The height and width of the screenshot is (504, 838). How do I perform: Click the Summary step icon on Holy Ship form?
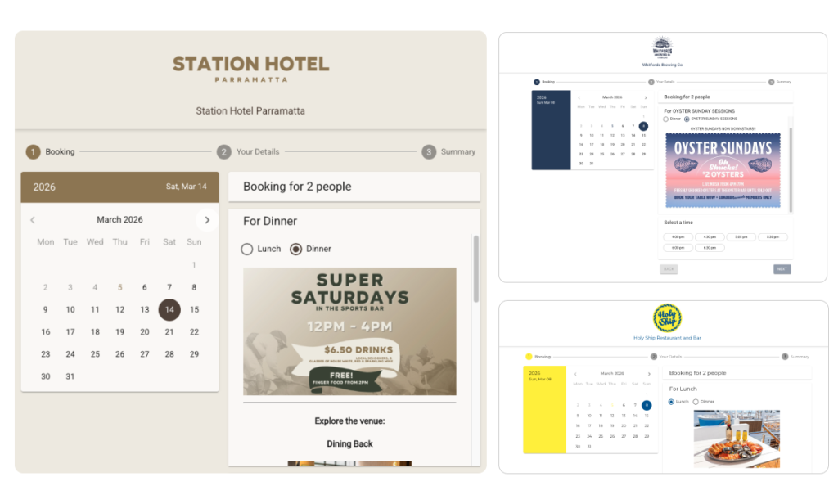tap(785, 358)
